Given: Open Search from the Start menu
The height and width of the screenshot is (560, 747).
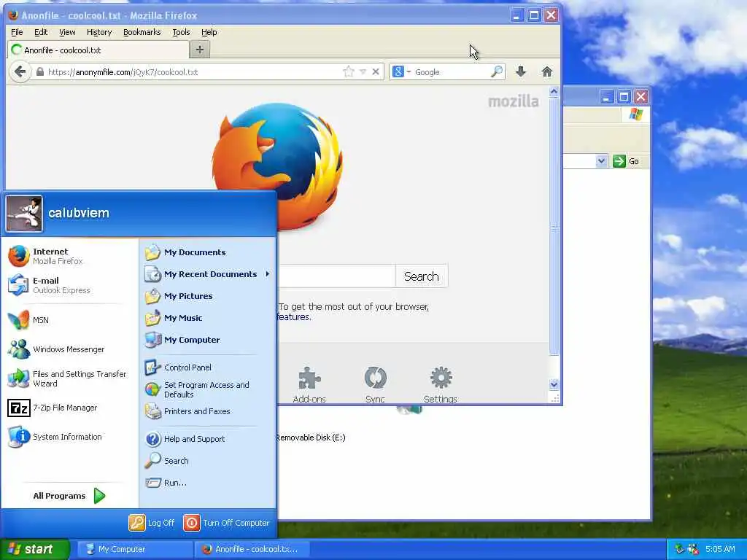Looking at the screenshot, I should tap(208, 461).
